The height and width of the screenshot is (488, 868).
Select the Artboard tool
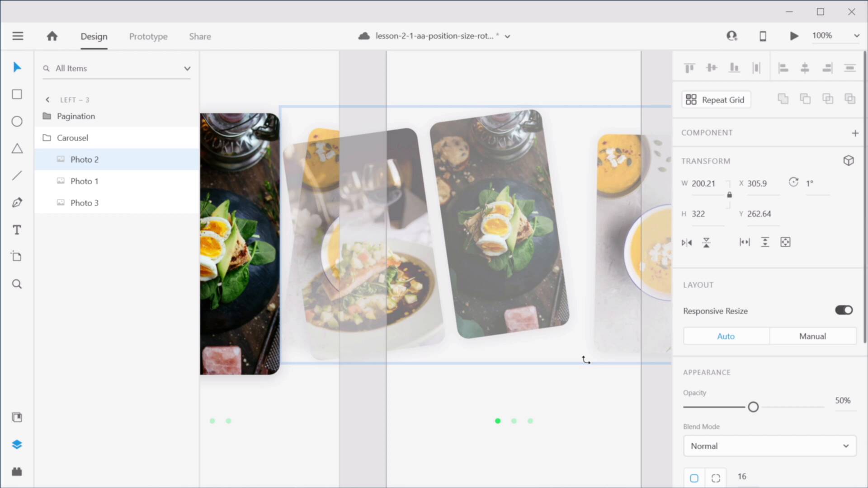[17, 257]
